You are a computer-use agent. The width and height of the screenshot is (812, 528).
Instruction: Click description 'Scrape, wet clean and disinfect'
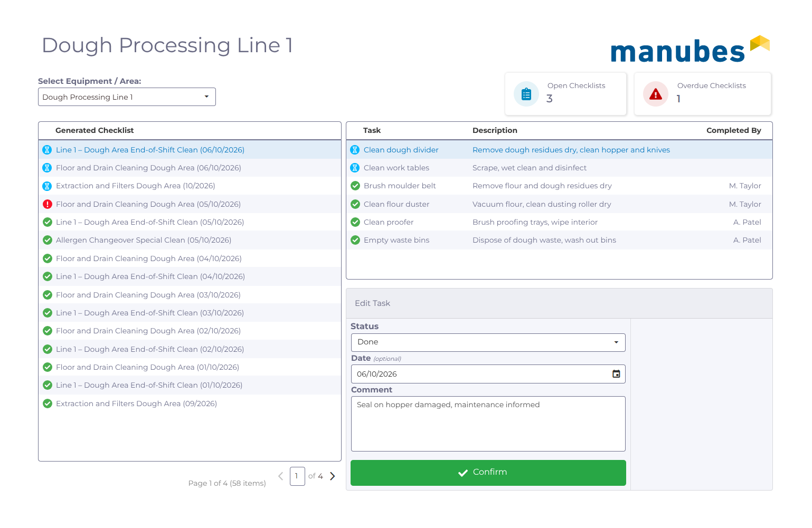[x=530, y=168]
